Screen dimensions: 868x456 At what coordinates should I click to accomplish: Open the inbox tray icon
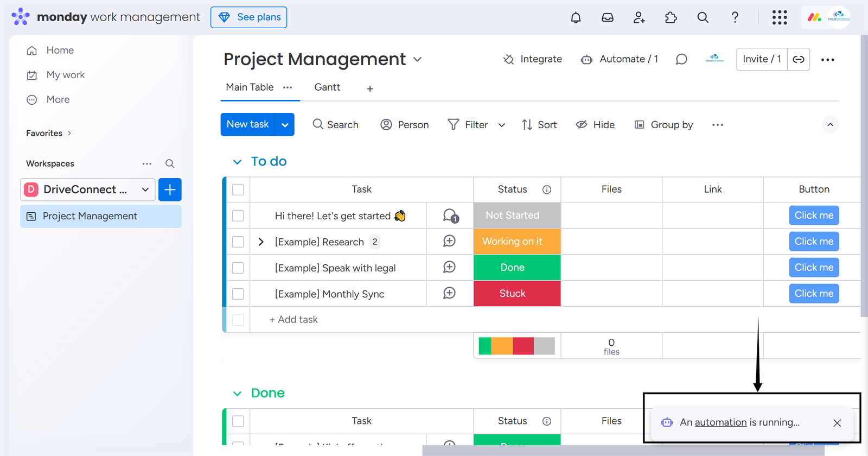tap(608, 17)
